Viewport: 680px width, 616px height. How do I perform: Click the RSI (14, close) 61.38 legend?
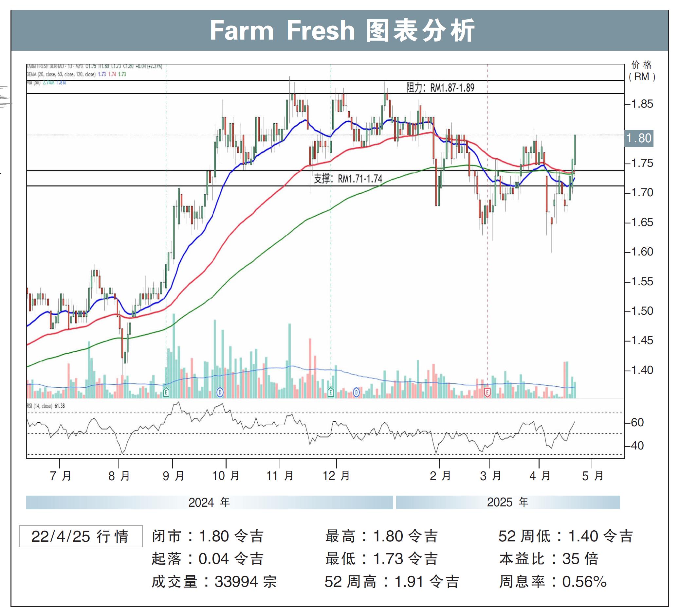point(46,406)
